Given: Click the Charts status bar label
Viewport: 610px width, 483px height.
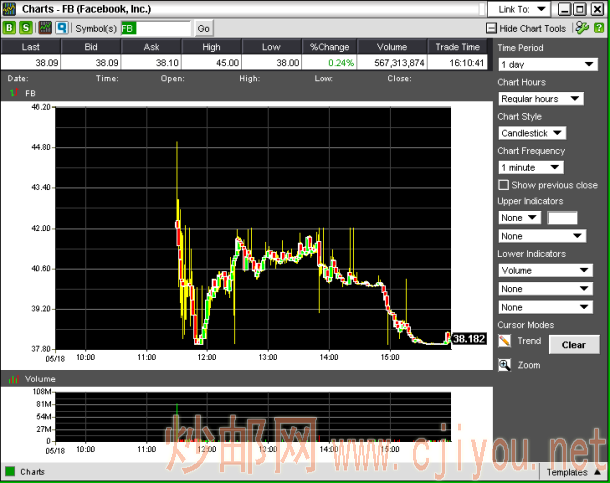Looking at the screenshot, I should 32,472.
